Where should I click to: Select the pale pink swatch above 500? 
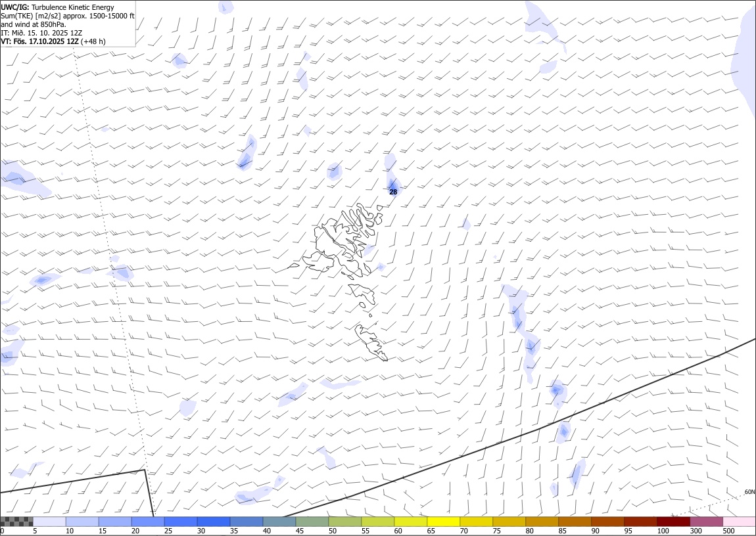pos(740,522)
